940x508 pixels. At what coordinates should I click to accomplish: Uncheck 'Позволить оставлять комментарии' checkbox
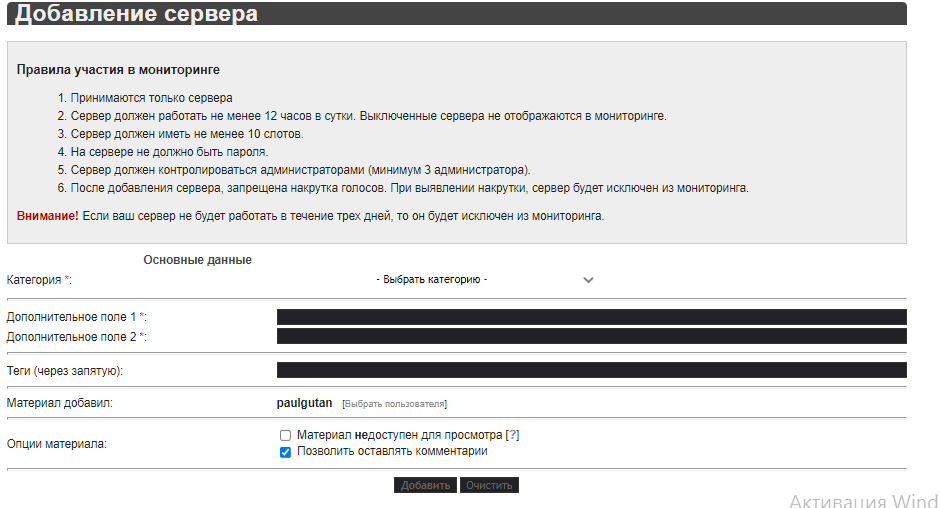tap(285, 452)
